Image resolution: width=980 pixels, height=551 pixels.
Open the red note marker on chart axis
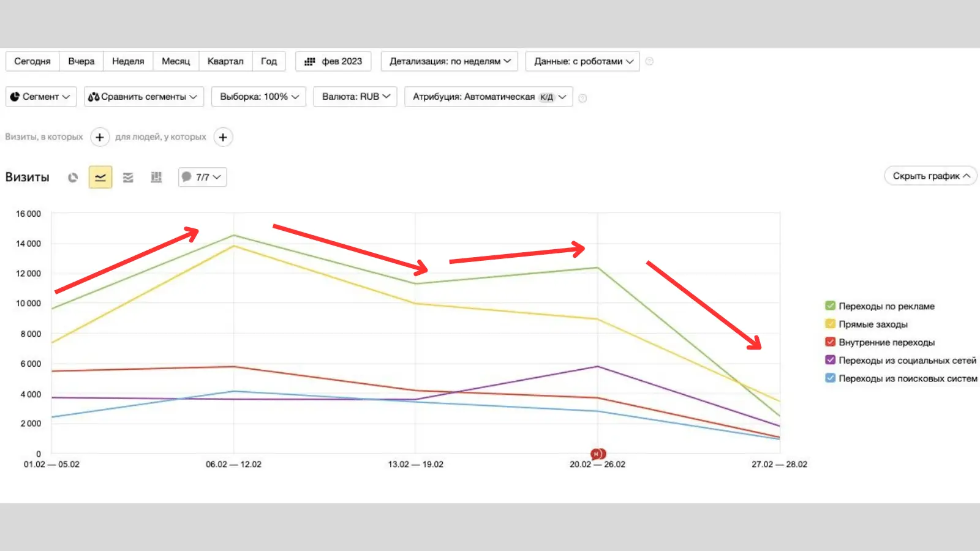pos(598,454)
